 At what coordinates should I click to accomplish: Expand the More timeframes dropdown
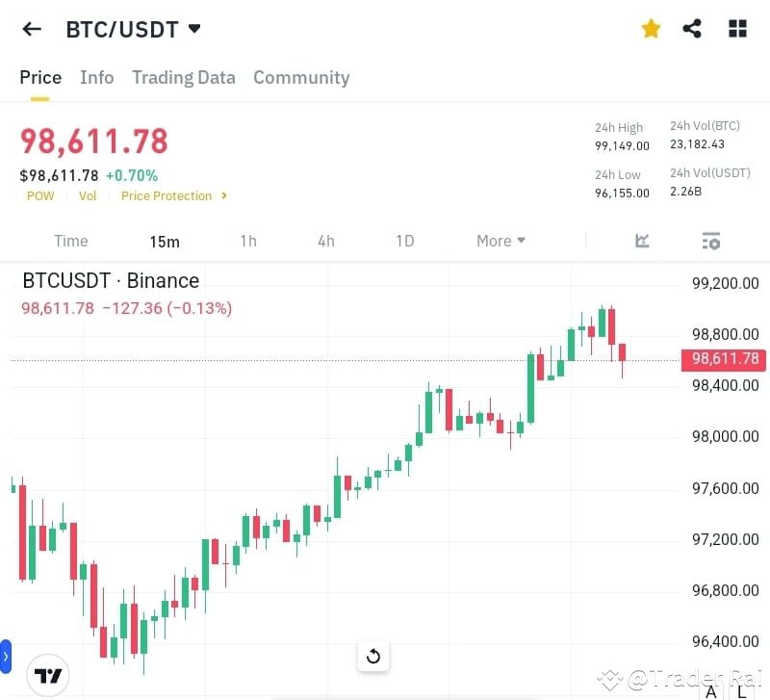pos(500,241)
